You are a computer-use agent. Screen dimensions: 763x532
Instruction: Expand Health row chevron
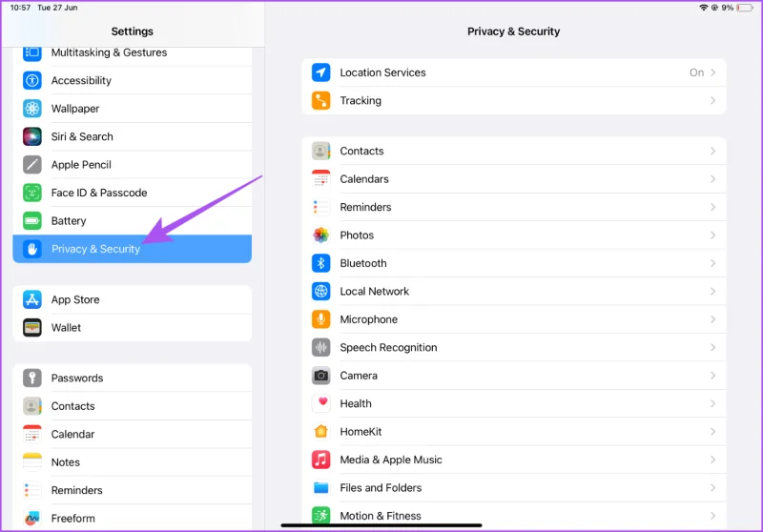click(x=712, y=403)
